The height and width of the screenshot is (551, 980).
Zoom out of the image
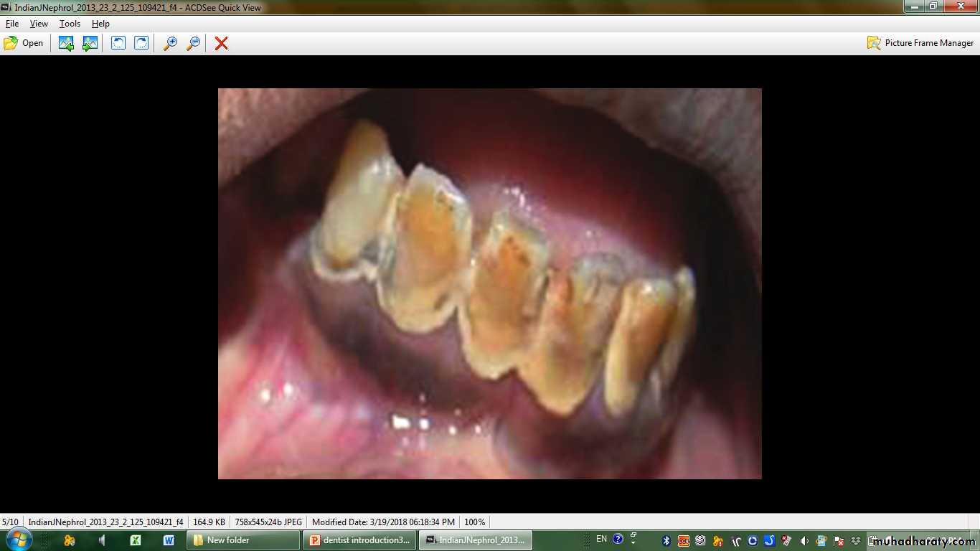[x=193, y=43]
